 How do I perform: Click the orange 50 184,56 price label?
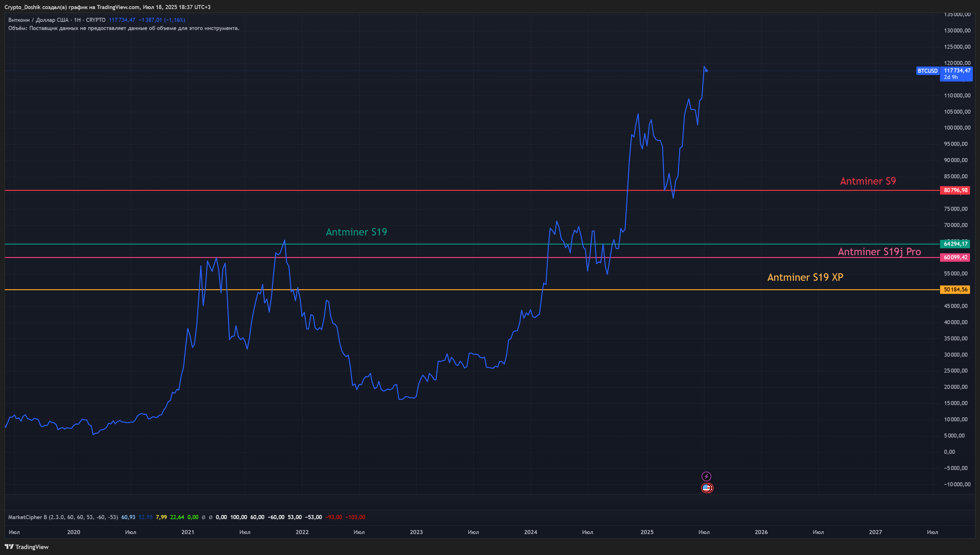tap(955, 290)
